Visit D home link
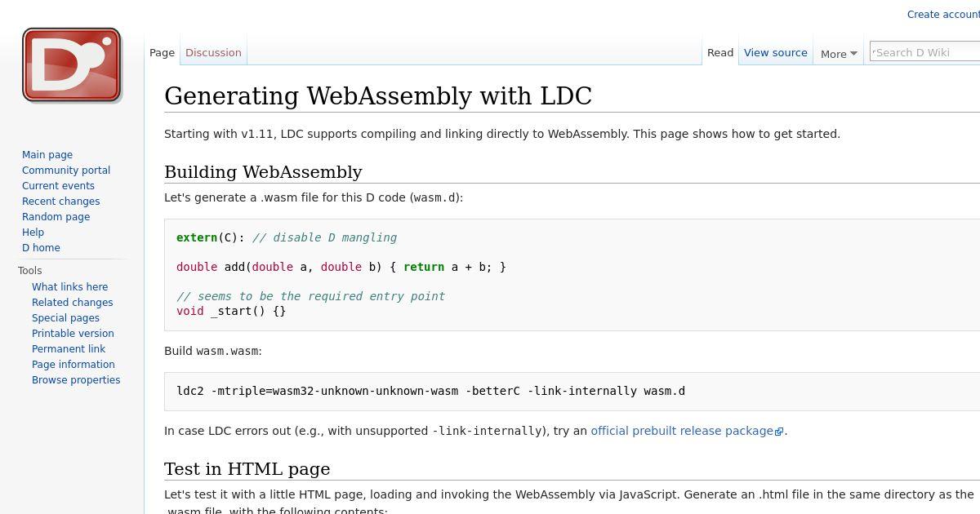This screenshot has width=980, height=514. click(x=41, y=247)
